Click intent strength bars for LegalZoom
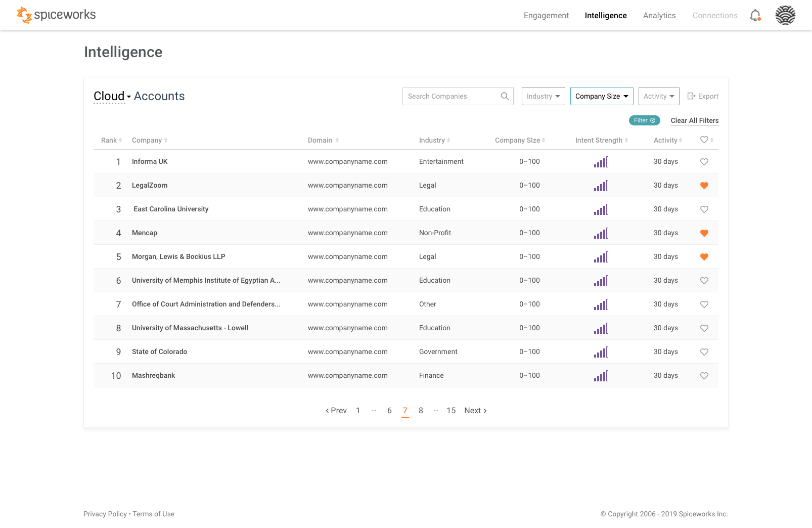 [x=601, y=186]
